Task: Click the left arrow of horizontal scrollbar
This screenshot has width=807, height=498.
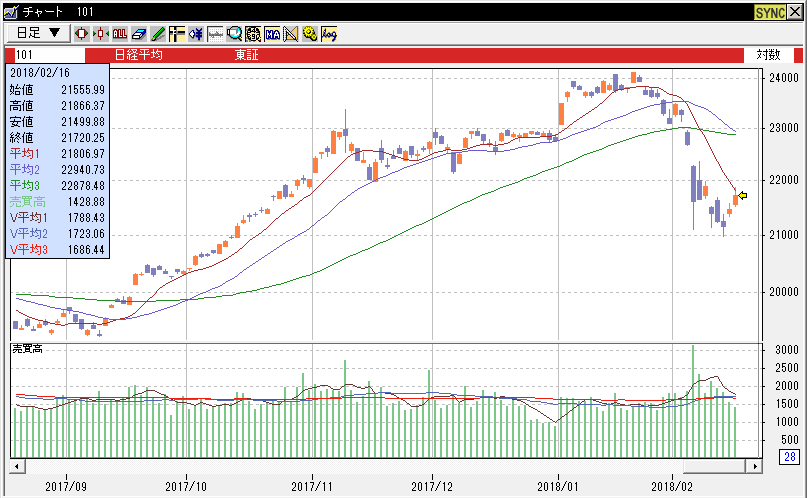Action: point(17,466)
